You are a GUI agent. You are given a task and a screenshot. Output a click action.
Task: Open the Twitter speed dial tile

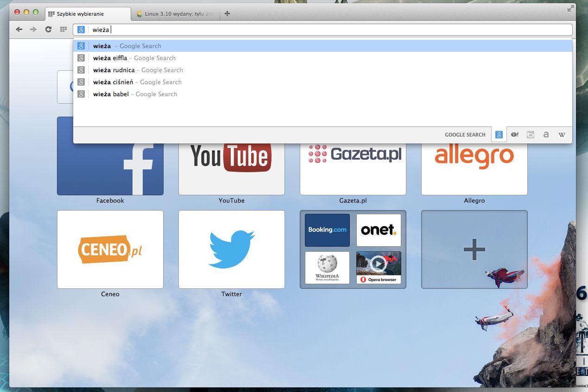(232, 249)
